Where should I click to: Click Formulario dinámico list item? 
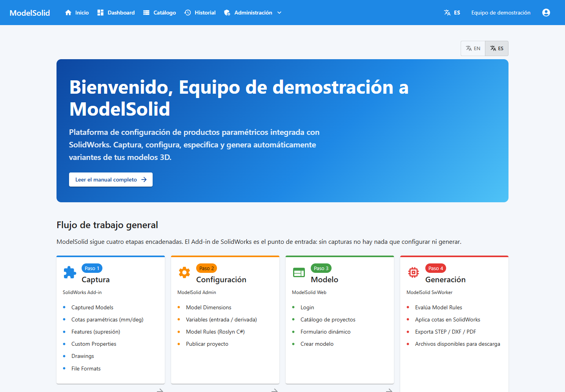(x=326, y=332)
